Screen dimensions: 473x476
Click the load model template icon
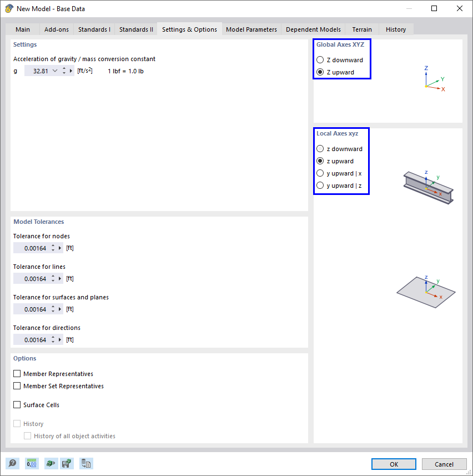click(x=51, y=464)
